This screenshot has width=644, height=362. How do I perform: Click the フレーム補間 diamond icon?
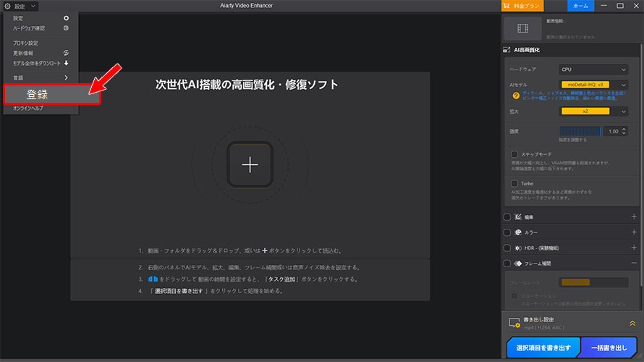pyautogui.click(x=518, y=264)
